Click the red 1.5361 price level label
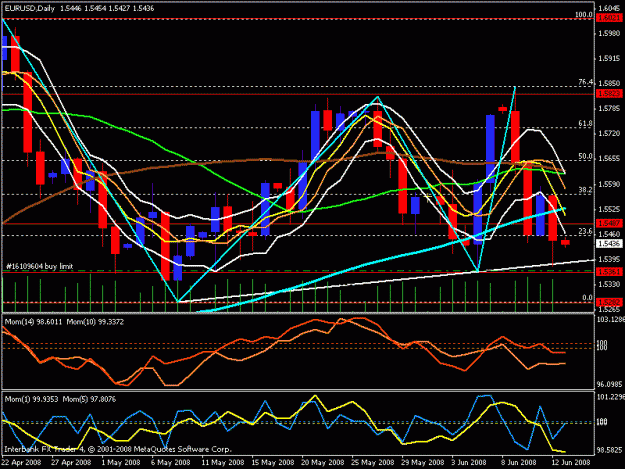The image size is (625, 469). pyautogui.click(x=609, y=272)
